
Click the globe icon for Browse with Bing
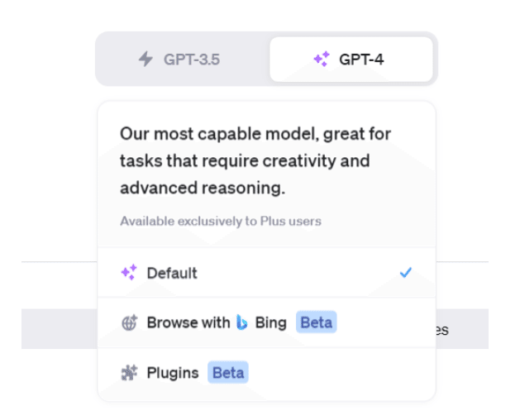click(x=129, y=322)
